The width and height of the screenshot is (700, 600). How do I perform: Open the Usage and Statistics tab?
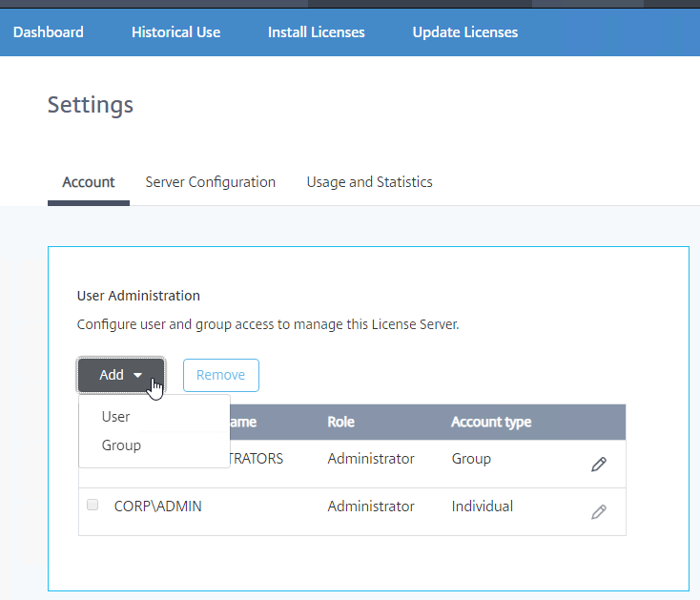pos(369,182)
